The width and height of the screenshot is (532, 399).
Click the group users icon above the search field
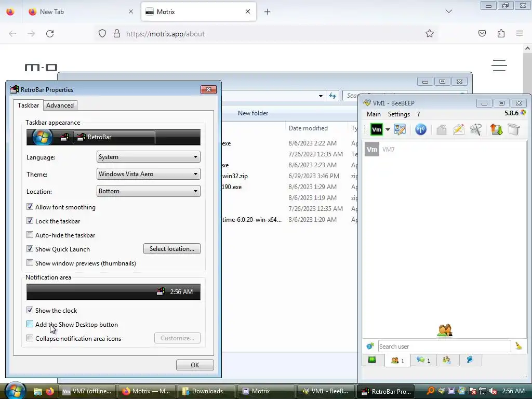[x=445, y=330]
